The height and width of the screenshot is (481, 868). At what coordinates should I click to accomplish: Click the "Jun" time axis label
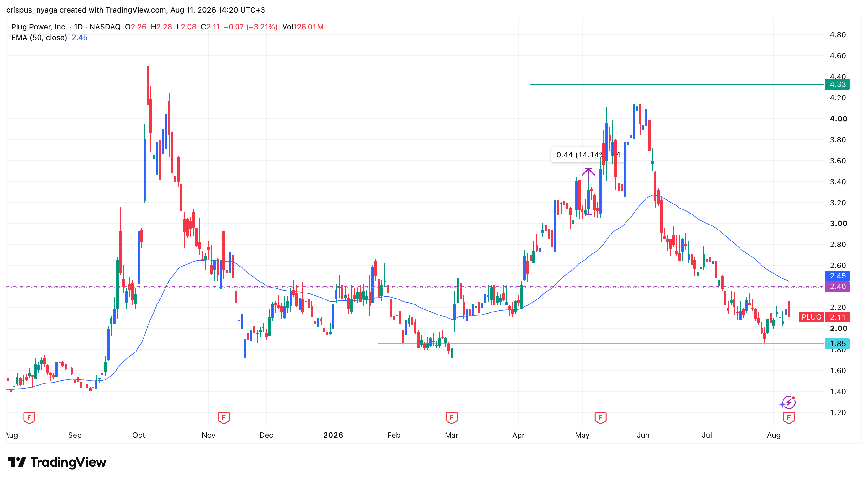(x=643, y=435)
